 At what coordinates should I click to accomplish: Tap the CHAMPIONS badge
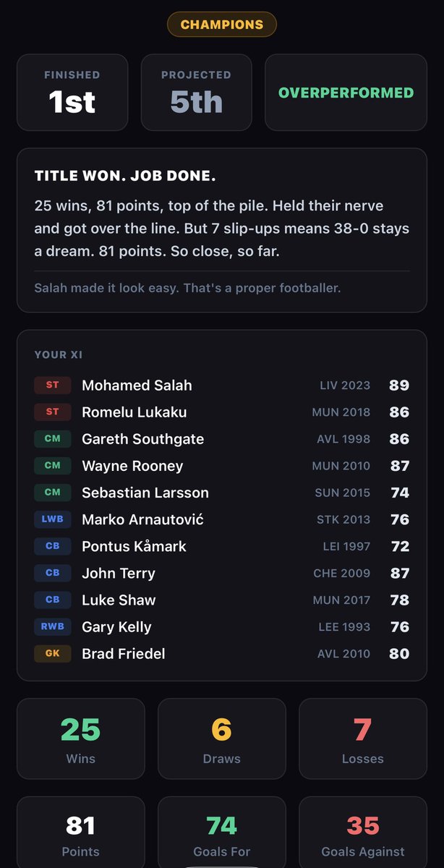coord(221,25)
